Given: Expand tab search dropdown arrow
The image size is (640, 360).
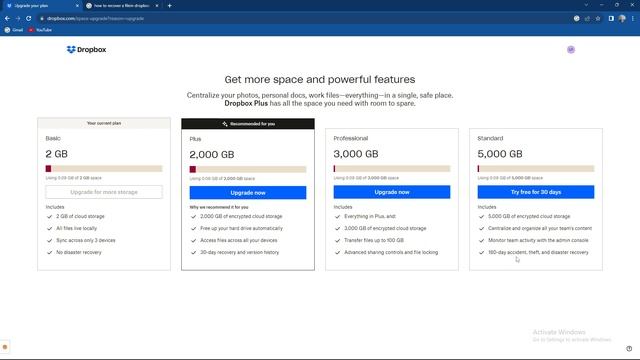Looking at the screenshot, I should point(586,5).
